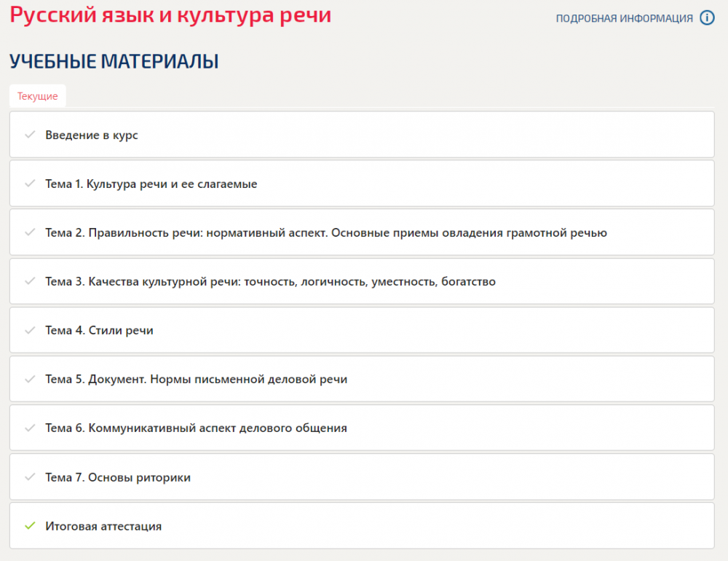The height and width of the screenshot is (561, 728).
Task: Click the checkmark icon beside Тема 6
Action: coord(30,428)
